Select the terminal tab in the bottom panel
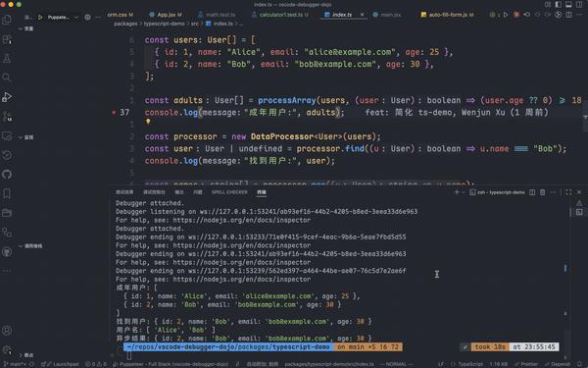588x368 pixels. (x=262, y=192)
